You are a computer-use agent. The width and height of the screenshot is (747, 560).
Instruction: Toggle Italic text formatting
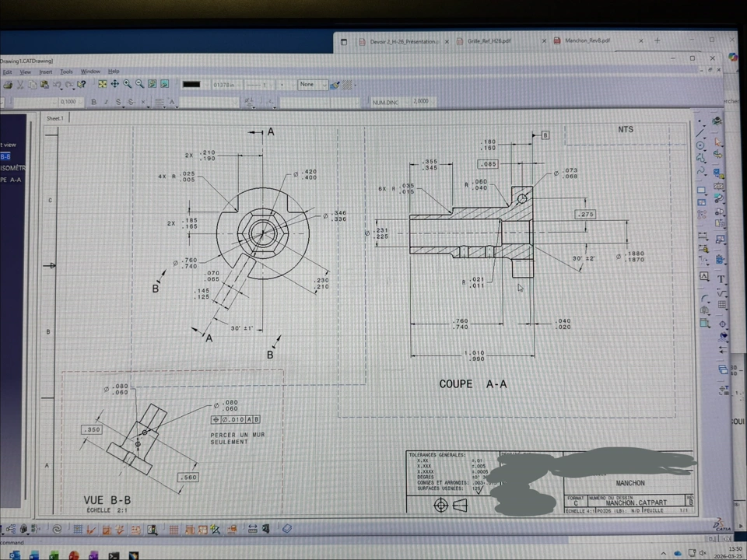pos(107,102)
